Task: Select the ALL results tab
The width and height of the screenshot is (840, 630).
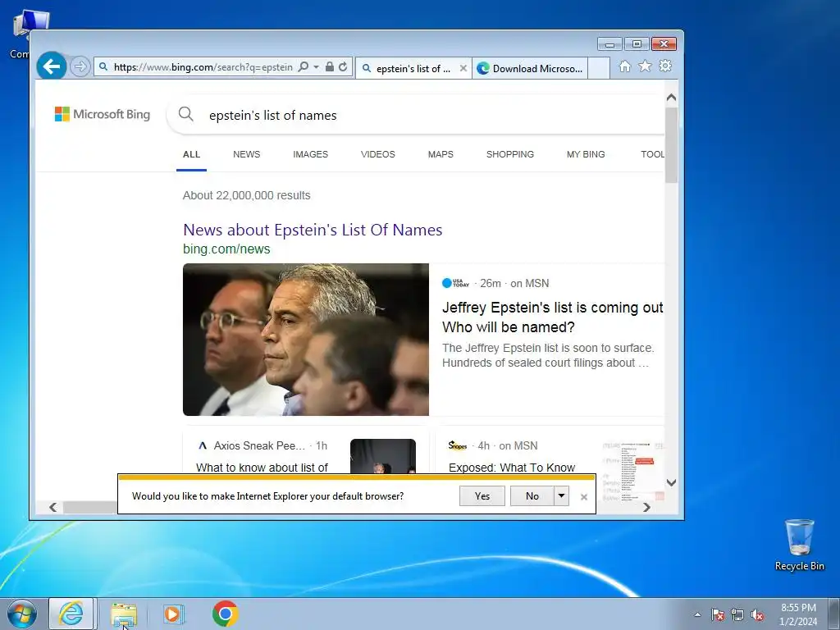Action: (191, 154)
